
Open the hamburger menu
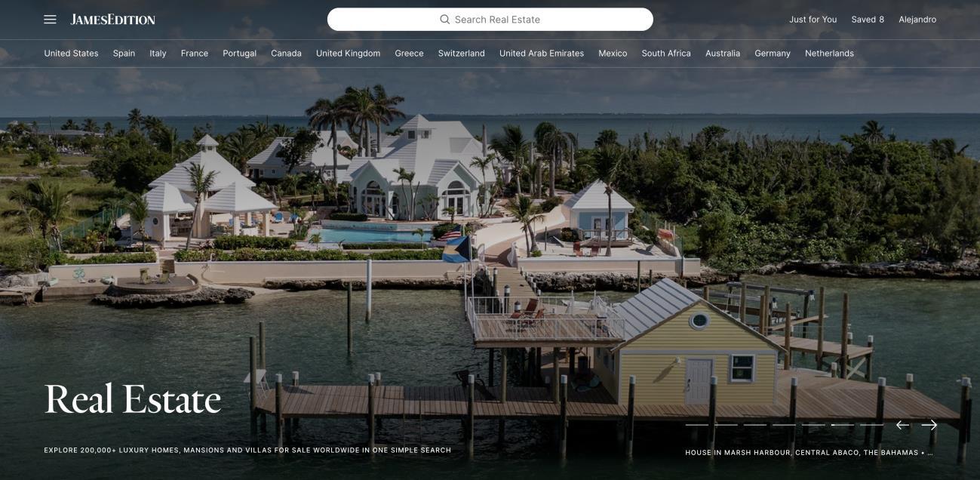click(50, 20)
